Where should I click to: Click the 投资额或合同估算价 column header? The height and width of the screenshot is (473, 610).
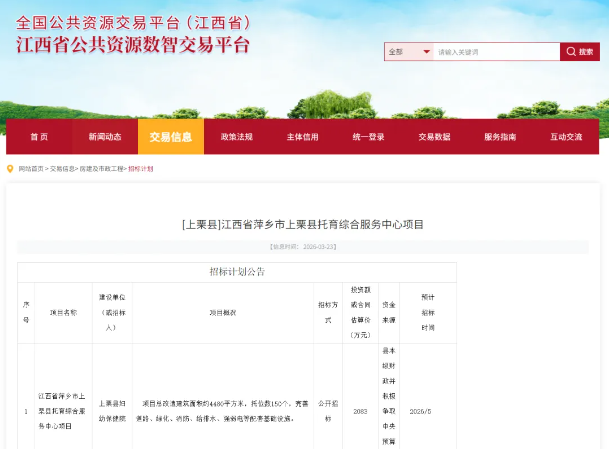[361, 312]
